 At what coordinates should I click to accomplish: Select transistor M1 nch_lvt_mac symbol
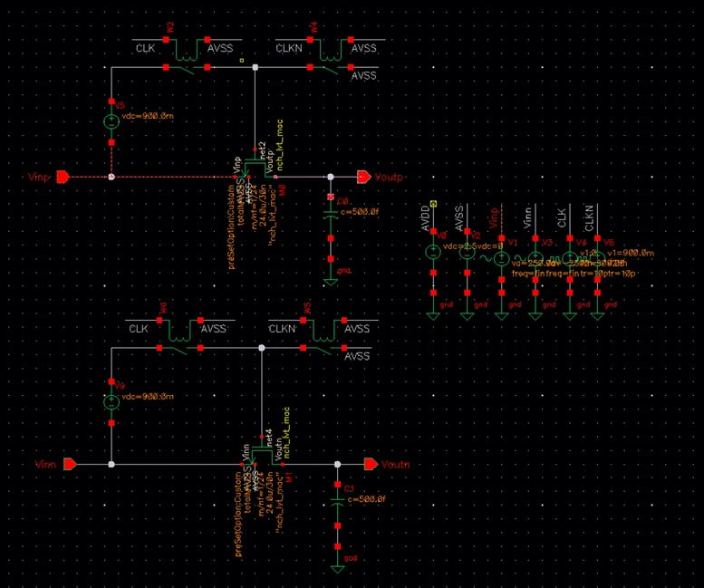tap(263, 455)
